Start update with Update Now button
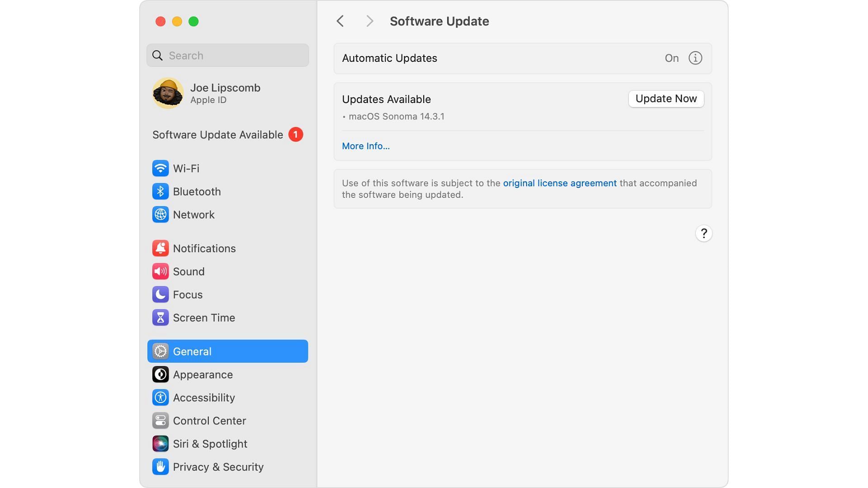 tap(666, 99)
